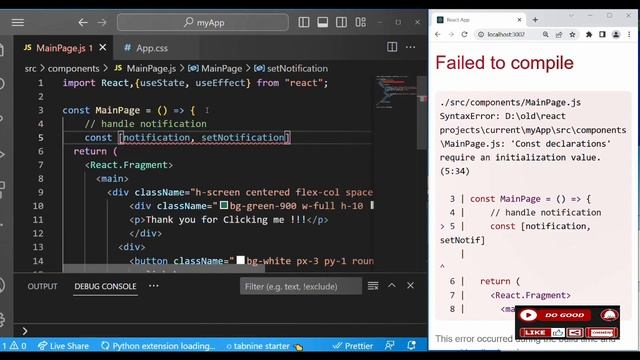Click the myApp command center search box
The image size is (640, 360).
(202, 22)
